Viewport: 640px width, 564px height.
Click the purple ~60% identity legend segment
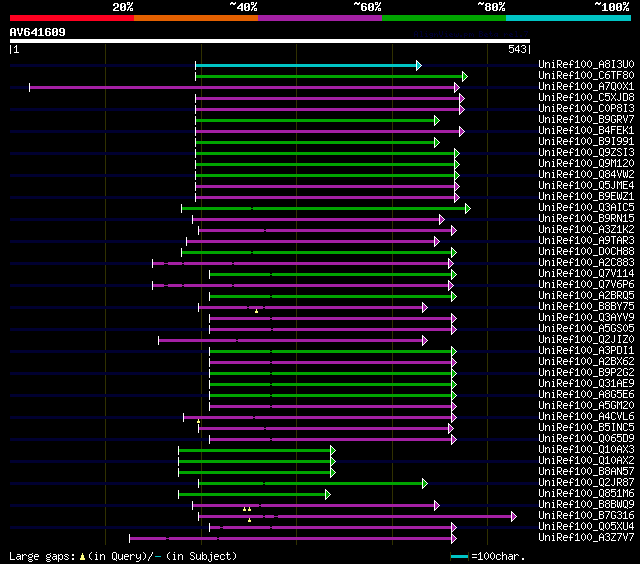[x=320, y=18]
